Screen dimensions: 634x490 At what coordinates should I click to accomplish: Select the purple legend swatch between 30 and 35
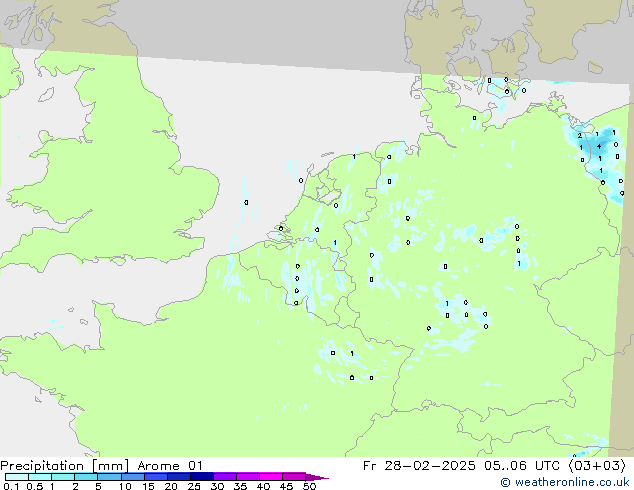pos(224,477)
